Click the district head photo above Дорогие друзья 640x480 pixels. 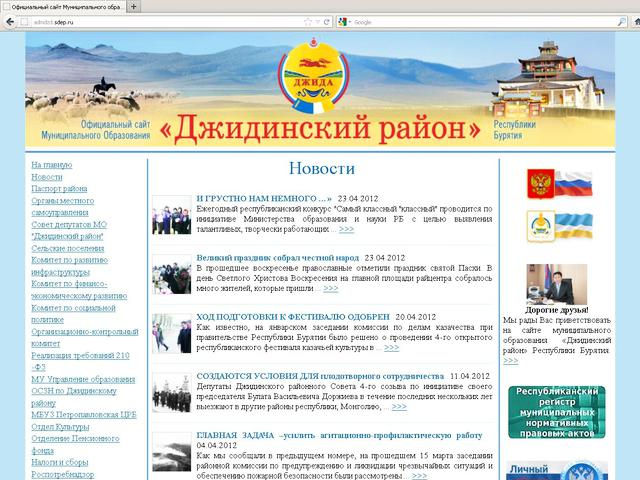(556, 284)
